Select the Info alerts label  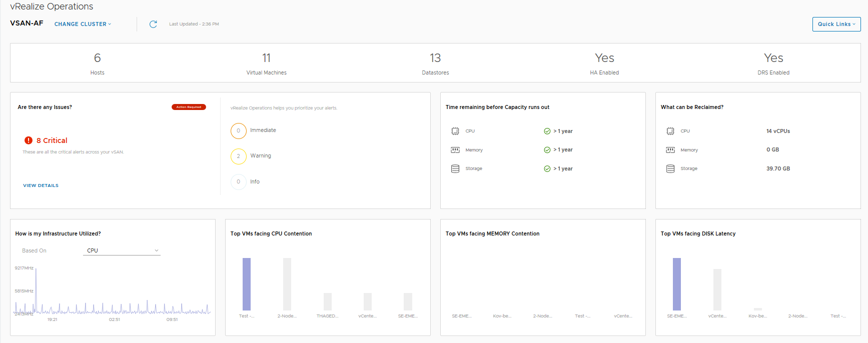255,181
